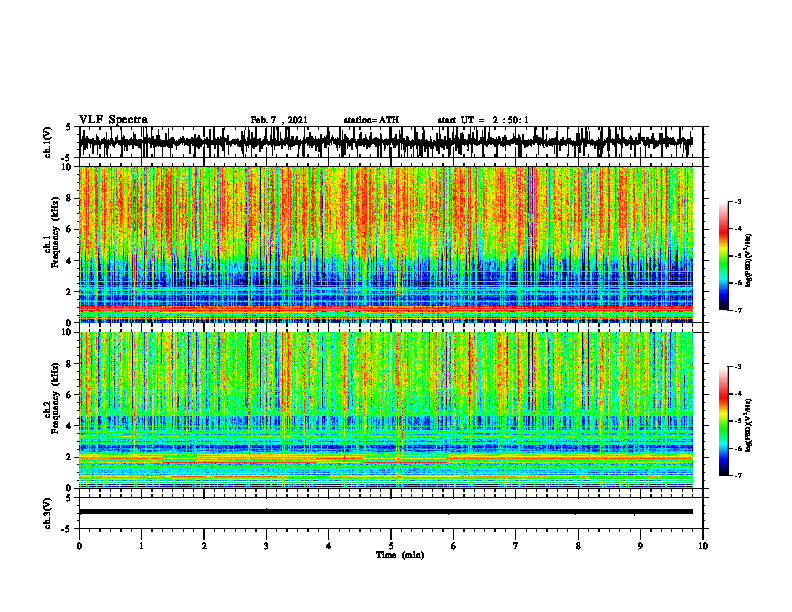Click "-3" on the ch.2 color scale
792x612 pixels.
[738, 367]
